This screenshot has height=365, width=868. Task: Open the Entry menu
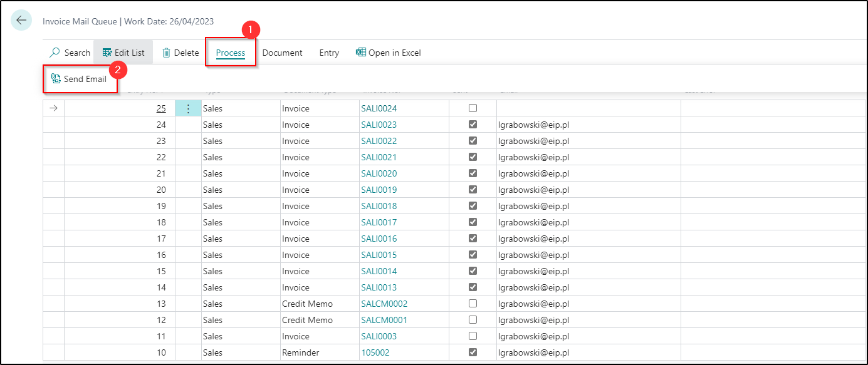click(x=329, y=53)
